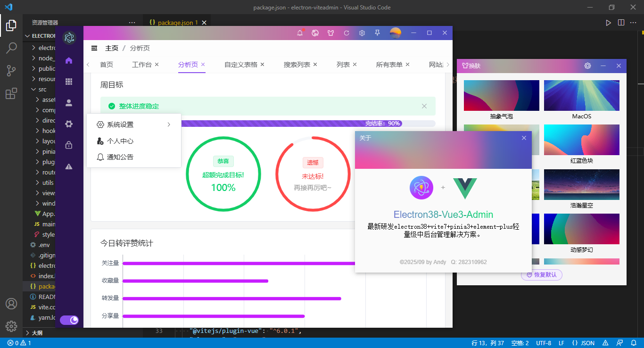644x348 pixels.
Task: Open the user profile icon in the sidebar
Action: point(69,102)
